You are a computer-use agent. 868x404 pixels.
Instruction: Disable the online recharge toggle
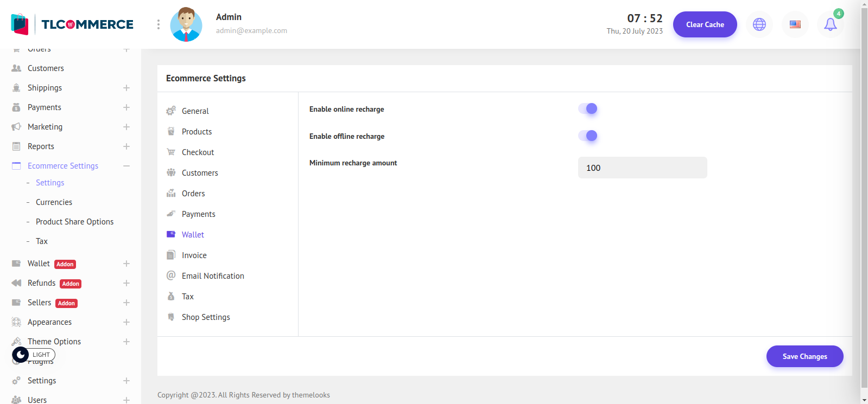587,108
